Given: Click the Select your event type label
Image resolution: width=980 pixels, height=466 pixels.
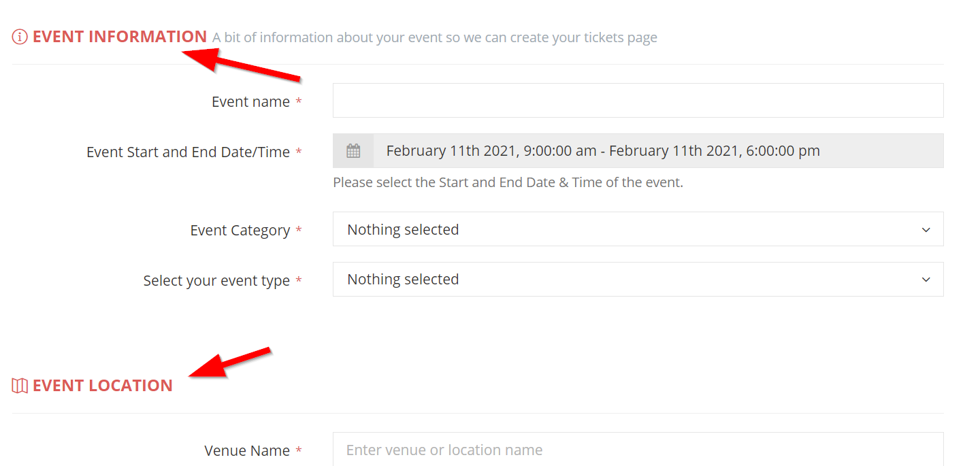Looking at the screenshot, I should [x=216, y=281].
